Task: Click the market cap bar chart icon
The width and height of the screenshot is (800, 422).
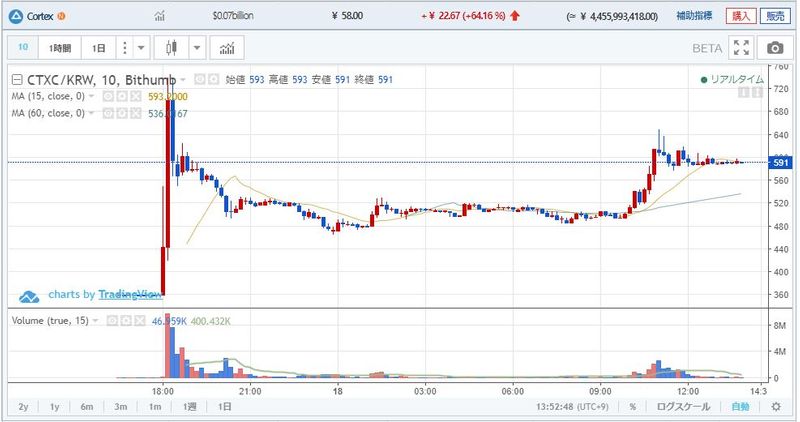Action: point(162,16)
